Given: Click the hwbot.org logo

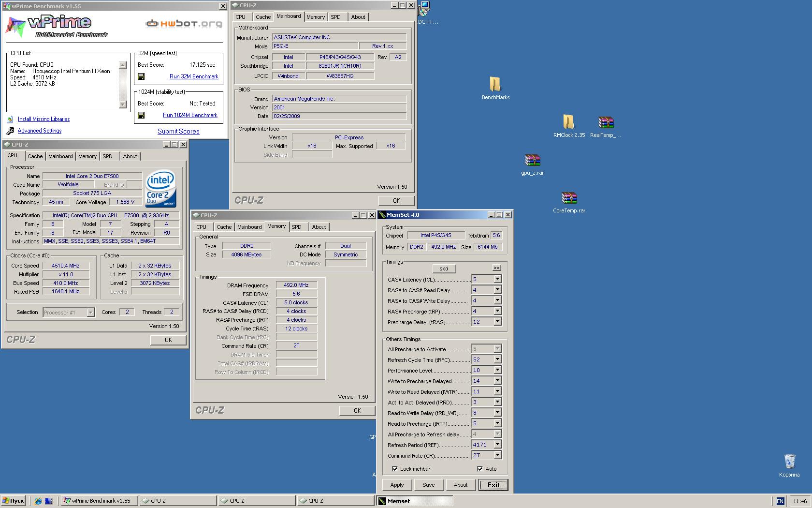Looking at the screenshot, I should pyautogui.click(x=184, y=24).
